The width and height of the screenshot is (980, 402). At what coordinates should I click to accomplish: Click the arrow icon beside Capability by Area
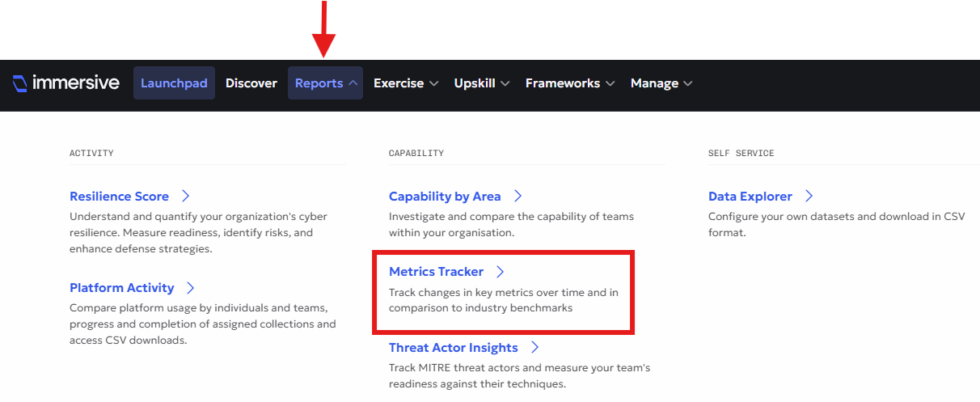517,196
